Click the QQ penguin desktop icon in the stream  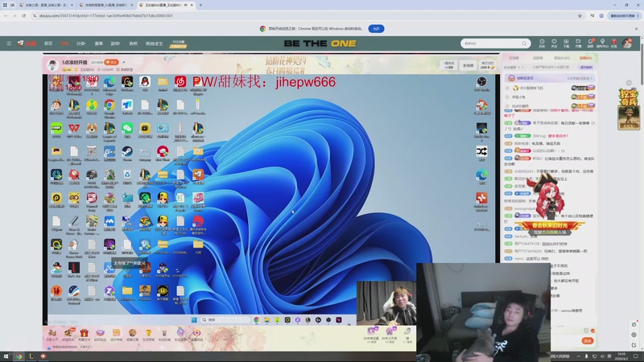tap(145, 82)
